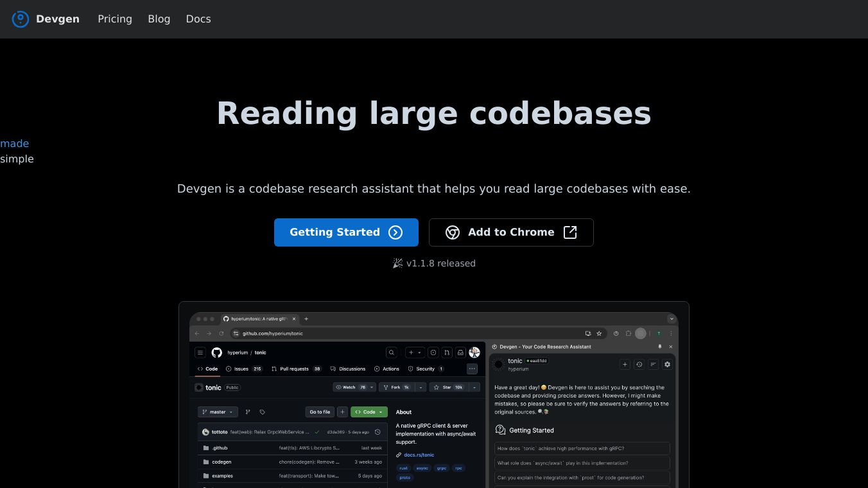Open the codegen folder row
This screenshot has width=868, height=488.
(292, 462)
